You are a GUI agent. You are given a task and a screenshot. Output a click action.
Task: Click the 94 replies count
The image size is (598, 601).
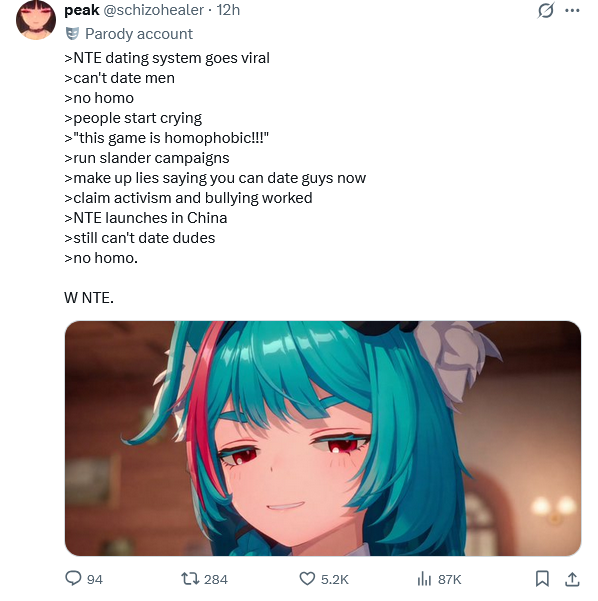coord(95,579)
